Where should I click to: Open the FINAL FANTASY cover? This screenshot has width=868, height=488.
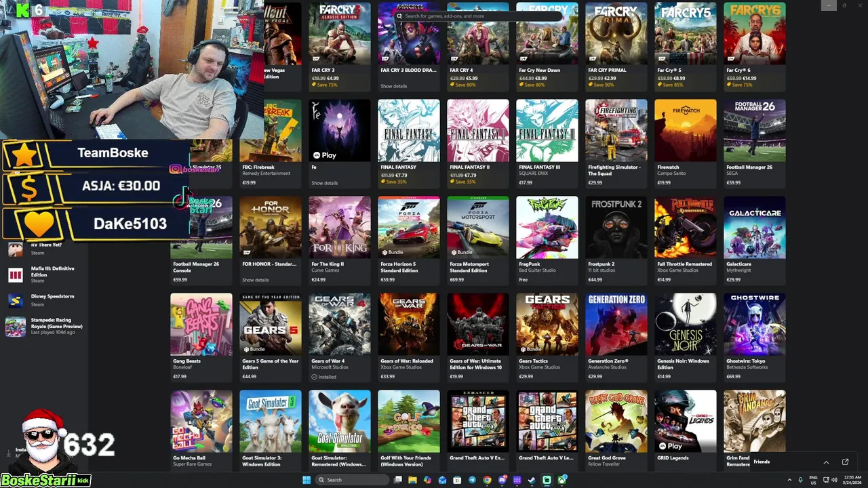(409, 130)
